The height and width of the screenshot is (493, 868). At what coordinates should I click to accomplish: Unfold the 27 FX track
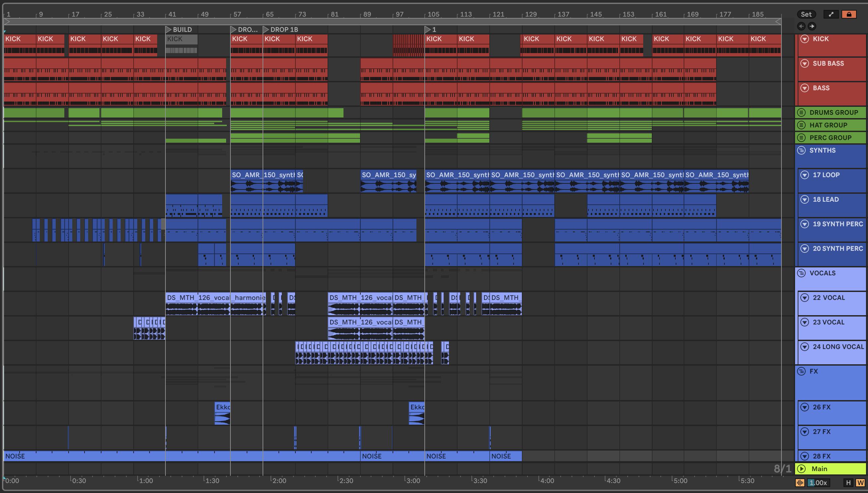pyautogui.click(x=805, y=432)
